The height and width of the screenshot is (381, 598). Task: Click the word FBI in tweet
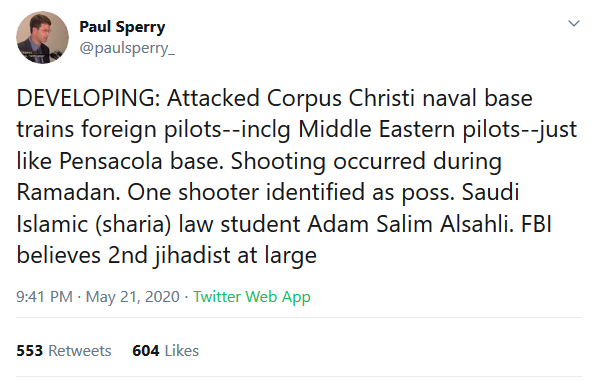click(536, 224)
